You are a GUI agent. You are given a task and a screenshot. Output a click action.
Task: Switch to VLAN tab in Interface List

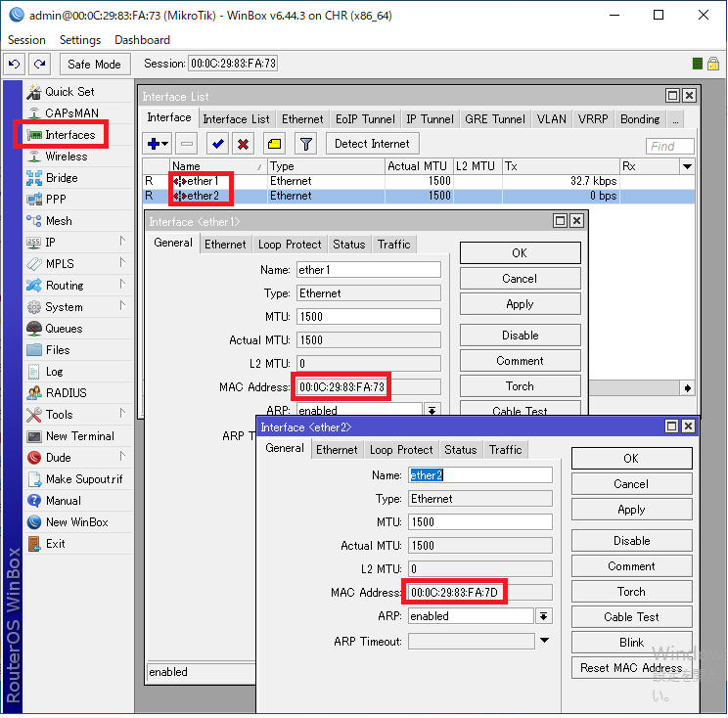551,119
